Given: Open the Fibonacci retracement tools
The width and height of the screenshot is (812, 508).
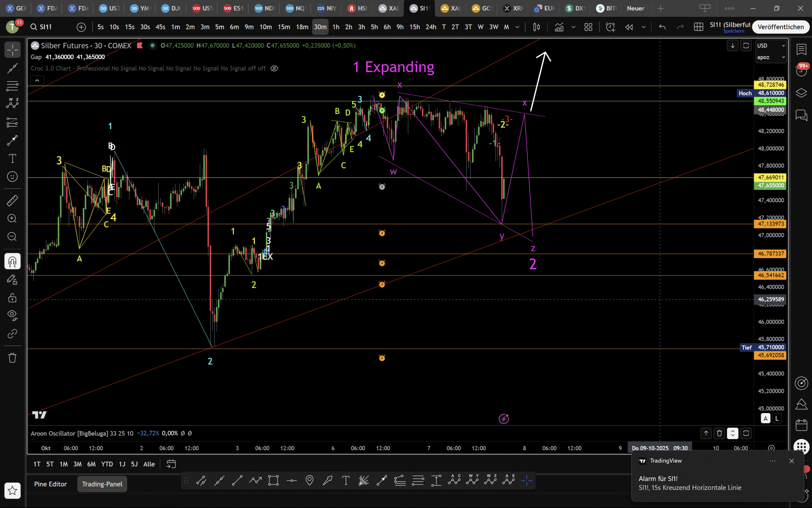Looking at the screenshot, I should [12, 86].
